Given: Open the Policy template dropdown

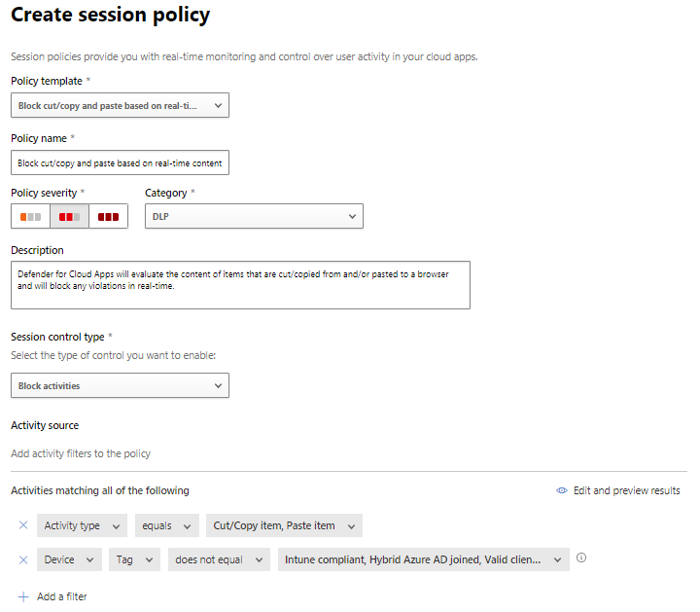Looking at the screenshot, I should [120, 105].
